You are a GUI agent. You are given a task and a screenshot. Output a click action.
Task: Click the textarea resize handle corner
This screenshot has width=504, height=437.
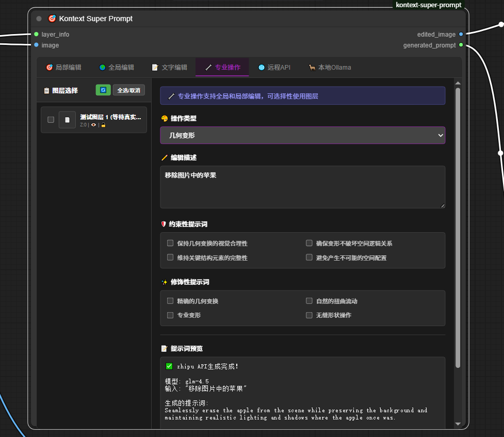(443, 206)
